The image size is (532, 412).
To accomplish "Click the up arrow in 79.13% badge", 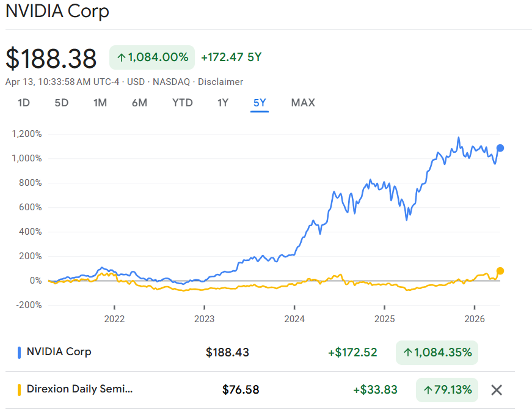I will (x=428, y=390).
